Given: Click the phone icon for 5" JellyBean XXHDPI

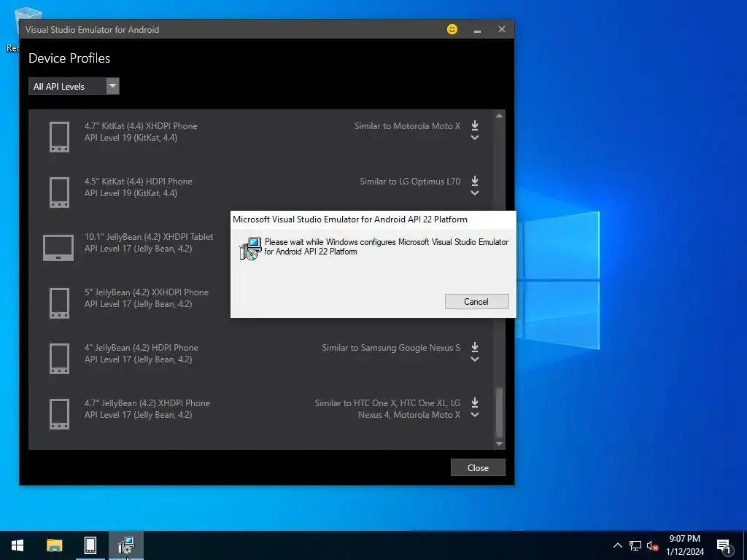Looking at the screenshot, I should 60,303.
